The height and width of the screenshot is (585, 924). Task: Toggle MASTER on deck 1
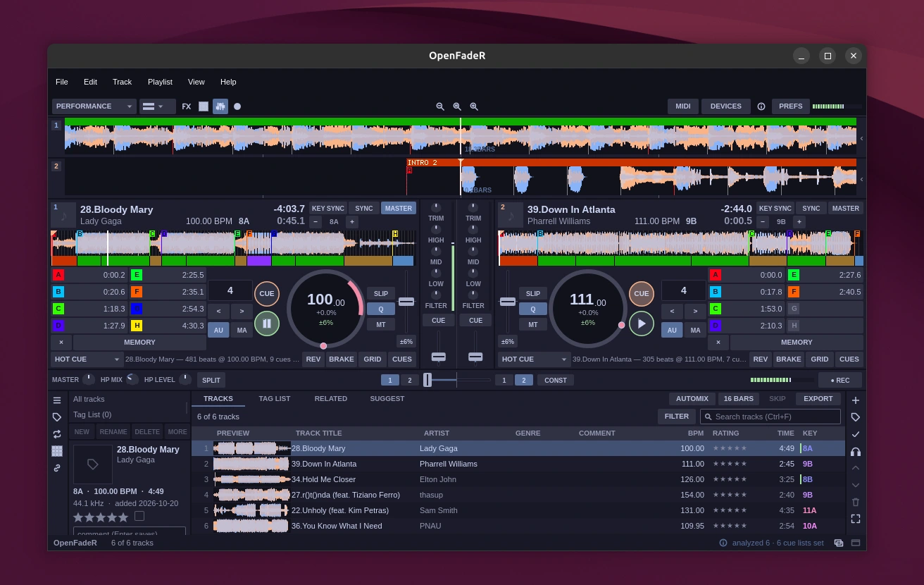(399, 208)
